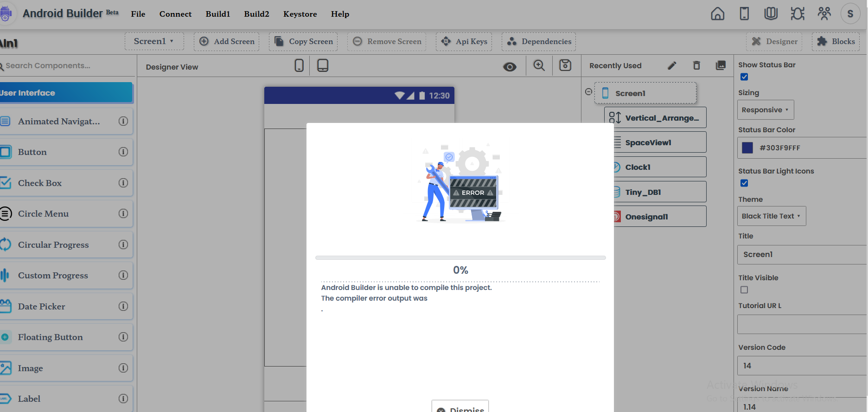Image resolution: width=868 pixels, height=412 pixels.
Task: Open the Build1 menu
Action: click(218, 14)
